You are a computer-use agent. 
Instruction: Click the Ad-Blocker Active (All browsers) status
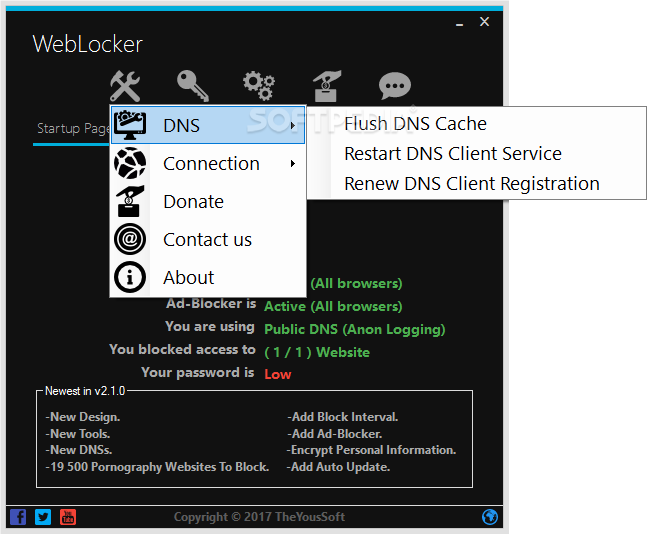pos(333,306)
